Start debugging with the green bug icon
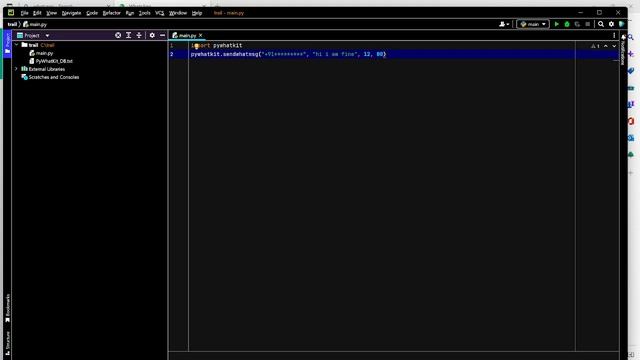 pyautogui.click(x=567, y=24)
